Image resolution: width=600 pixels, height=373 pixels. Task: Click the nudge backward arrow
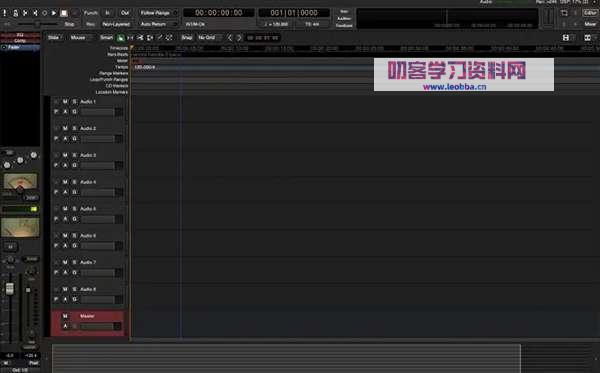point(230,37)
